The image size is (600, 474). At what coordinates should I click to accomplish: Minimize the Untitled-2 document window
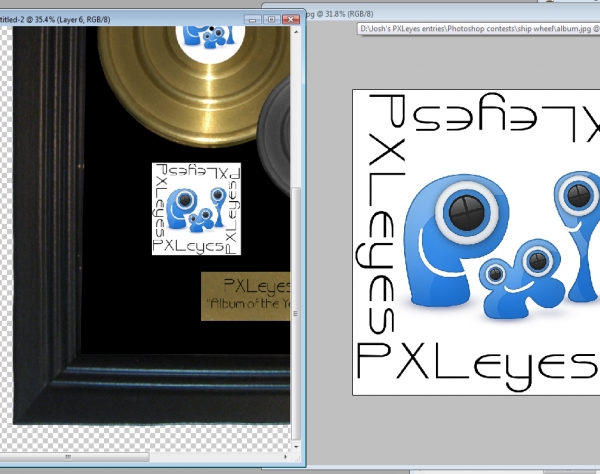click(x=253, y=20)
